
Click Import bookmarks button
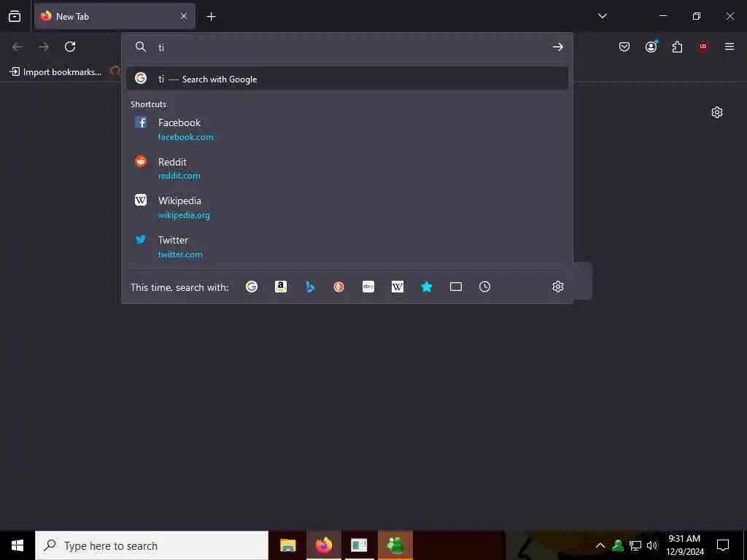(55, 72)
